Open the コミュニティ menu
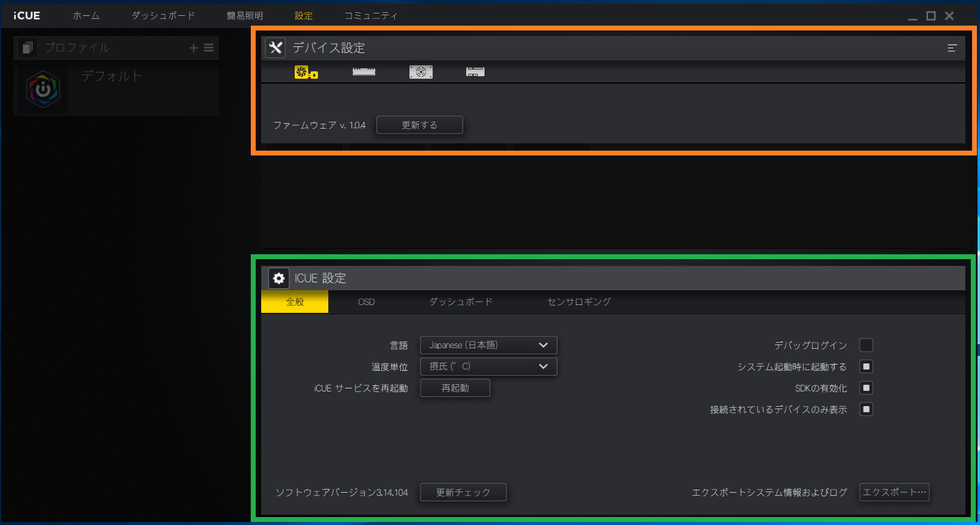The height and width of the screenshot is (525, 980). click(371, 16)
